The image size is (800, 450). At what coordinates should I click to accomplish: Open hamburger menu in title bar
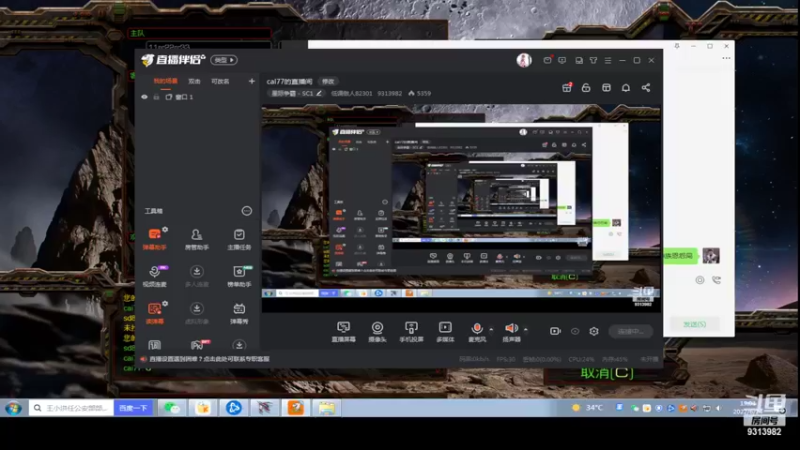click(608, 60)
